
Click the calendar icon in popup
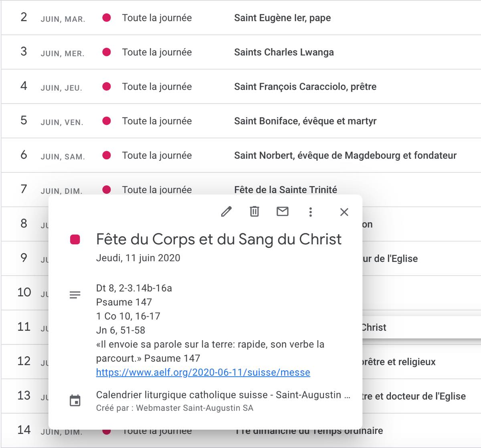point(75,400)
